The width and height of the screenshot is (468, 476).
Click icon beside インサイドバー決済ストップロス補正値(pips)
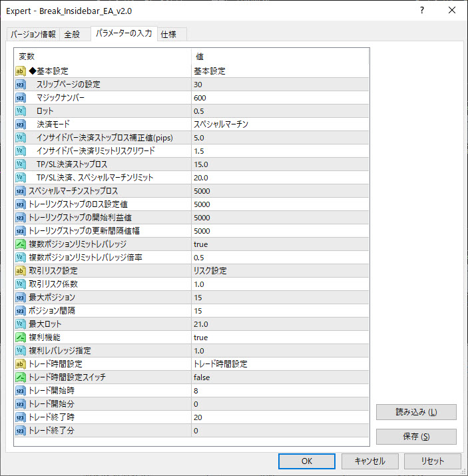21,138
